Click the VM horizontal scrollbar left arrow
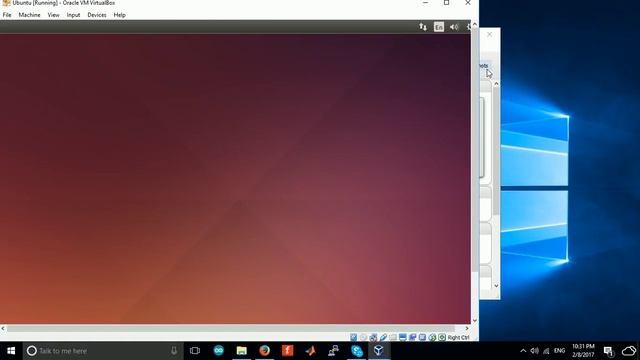The image size is (640, 360). coord(3,328)
